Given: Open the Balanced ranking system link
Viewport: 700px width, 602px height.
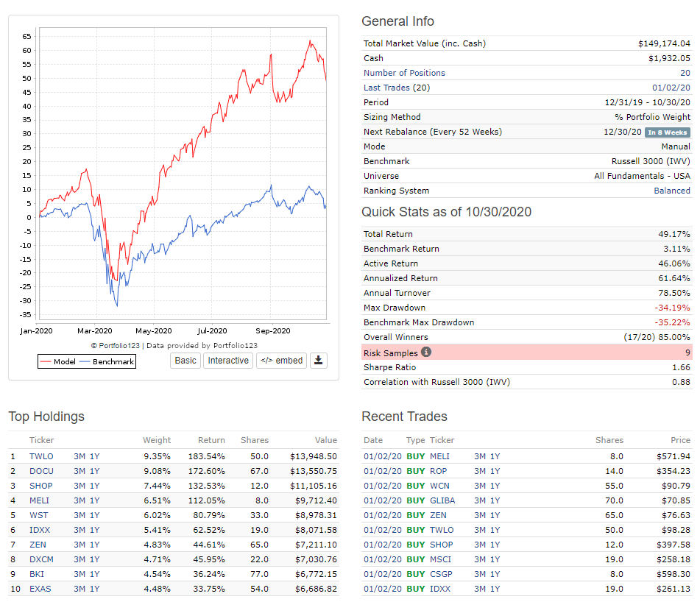Looking at the screenshot, I should [672, 191].
